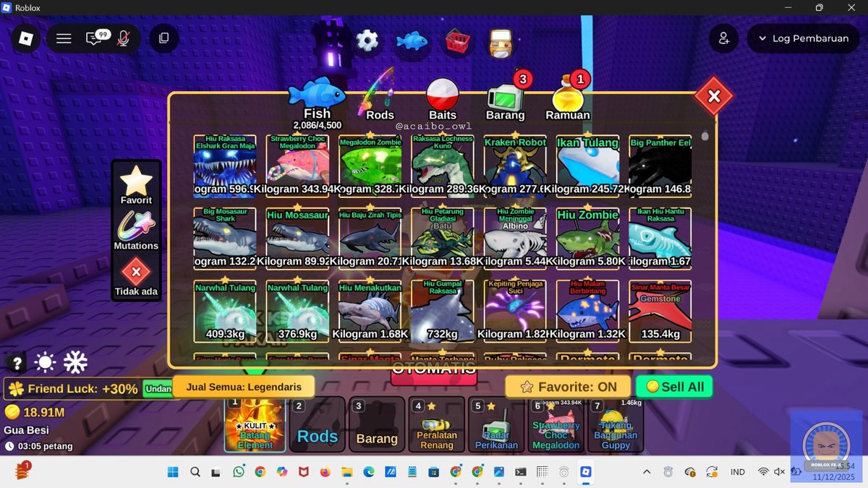Select the Kraken Robot item

(515, 166)
